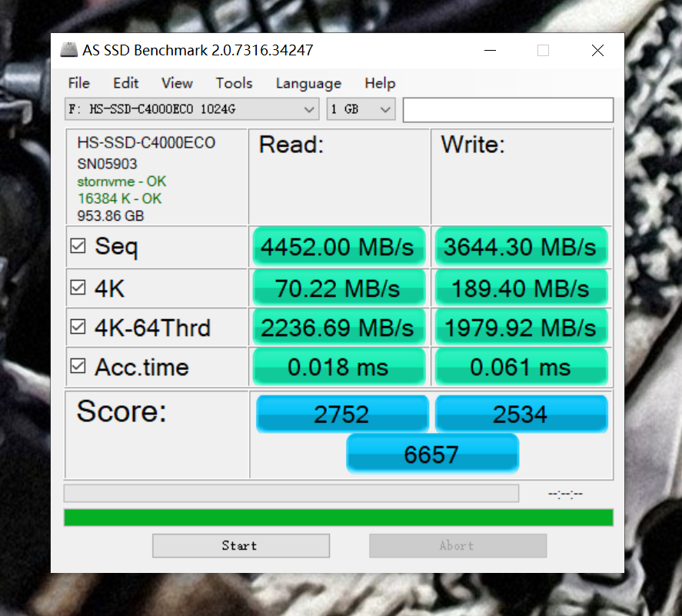
Task: Click the Start button
Action: tap(241, 545)
